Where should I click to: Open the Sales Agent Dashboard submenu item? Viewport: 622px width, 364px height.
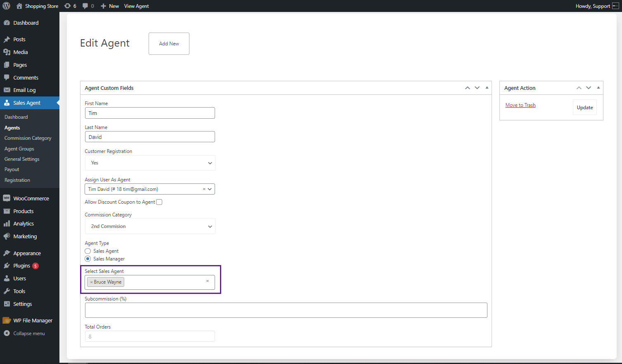16,117
